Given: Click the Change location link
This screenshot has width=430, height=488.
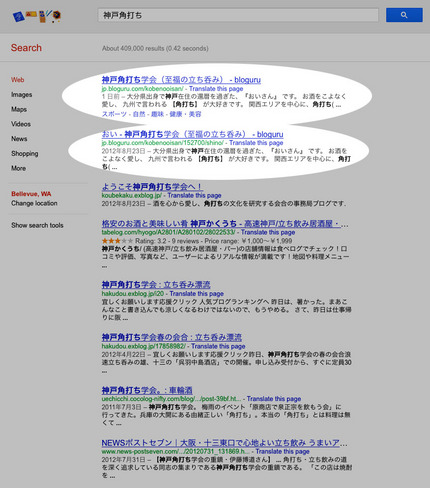Looking at the screenshot, I should (34, 203).
